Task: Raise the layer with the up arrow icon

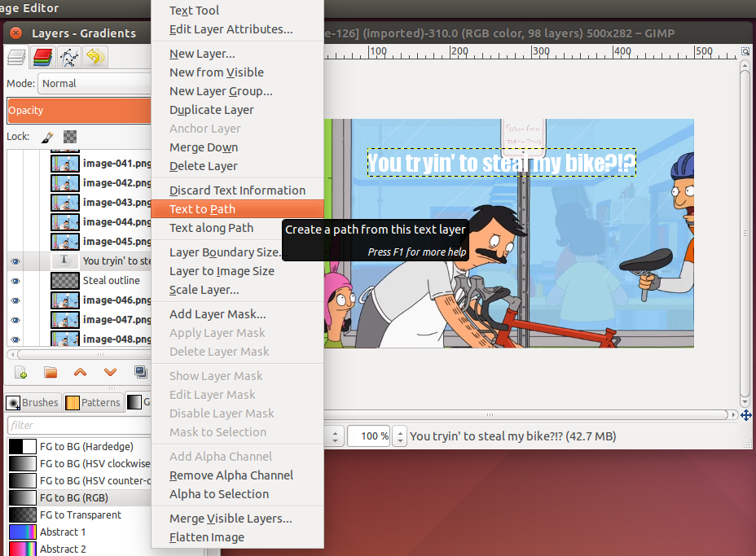Action: [x=80, y=373]
